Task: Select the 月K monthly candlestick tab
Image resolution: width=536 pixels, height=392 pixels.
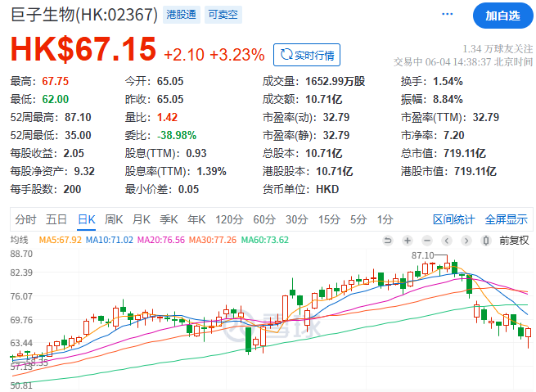Action: point(142,219)
